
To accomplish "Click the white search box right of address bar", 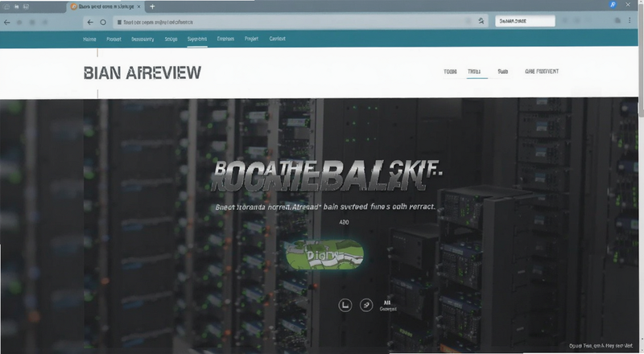I will click(x=525, y=21).
